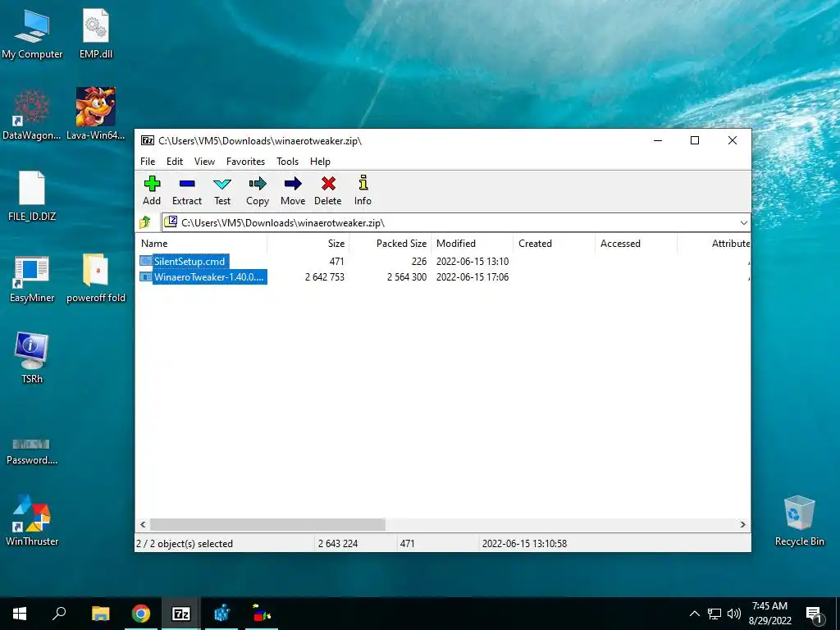Click the 2 564 300 packed size cell
The width and height of the screenshot is (840, 630).
tap(407, 277)
